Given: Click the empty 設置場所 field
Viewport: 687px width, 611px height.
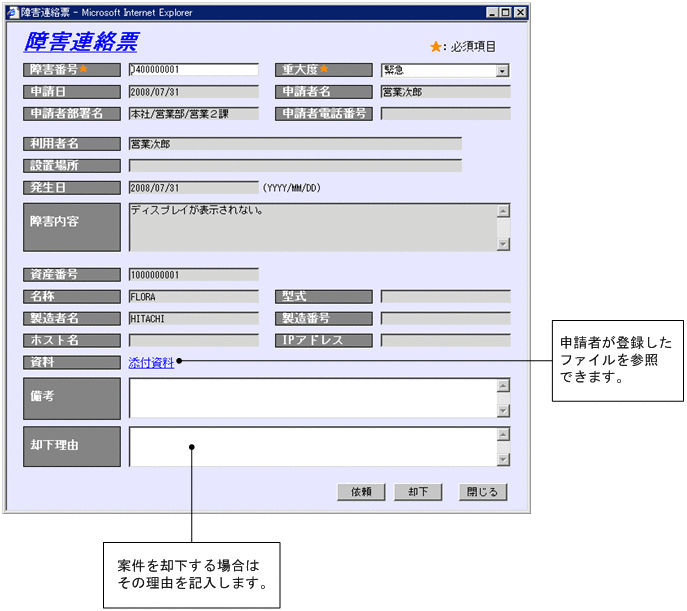Looking at the screenshot, I should (x=295, y=166).
